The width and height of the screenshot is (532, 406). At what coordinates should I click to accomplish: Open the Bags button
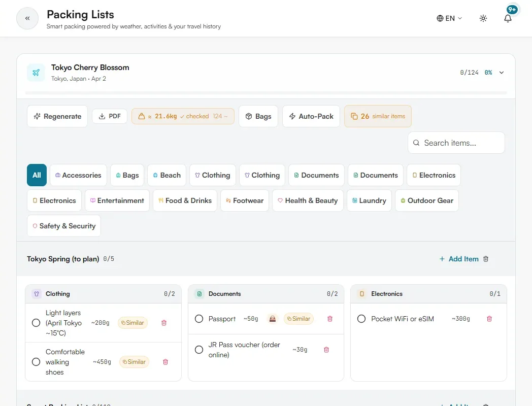pyautogui.click(x=258, y=116)
